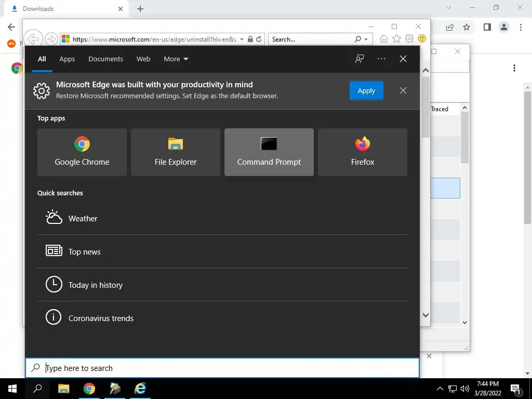Open Downloads page more actions menu
The width and height of the screenshot is (532, 399).
click(x=514, y=68)
